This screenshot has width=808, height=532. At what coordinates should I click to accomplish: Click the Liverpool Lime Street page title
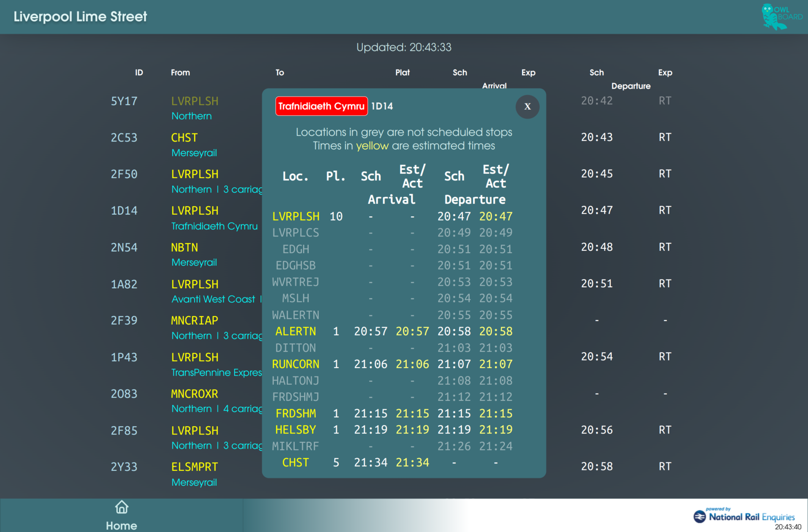[x=80, y=17]
